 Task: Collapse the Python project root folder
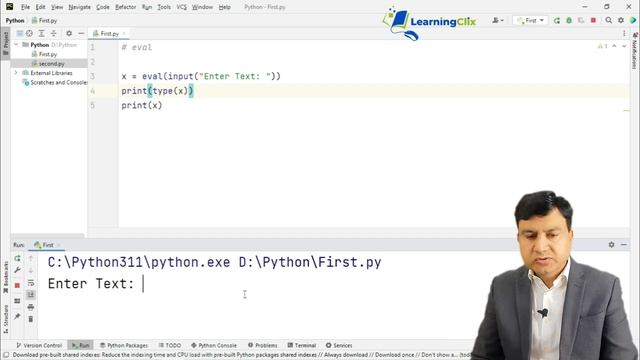16,44
